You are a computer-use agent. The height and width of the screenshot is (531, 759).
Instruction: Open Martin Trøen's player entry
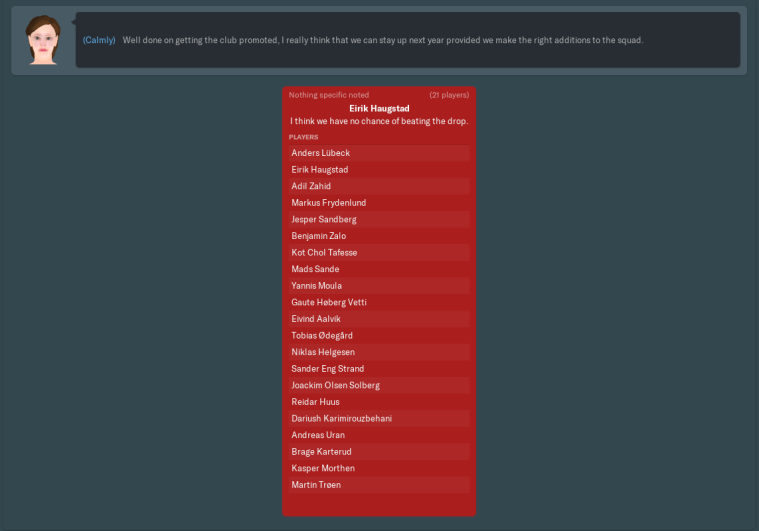click(x=316, y=485)
